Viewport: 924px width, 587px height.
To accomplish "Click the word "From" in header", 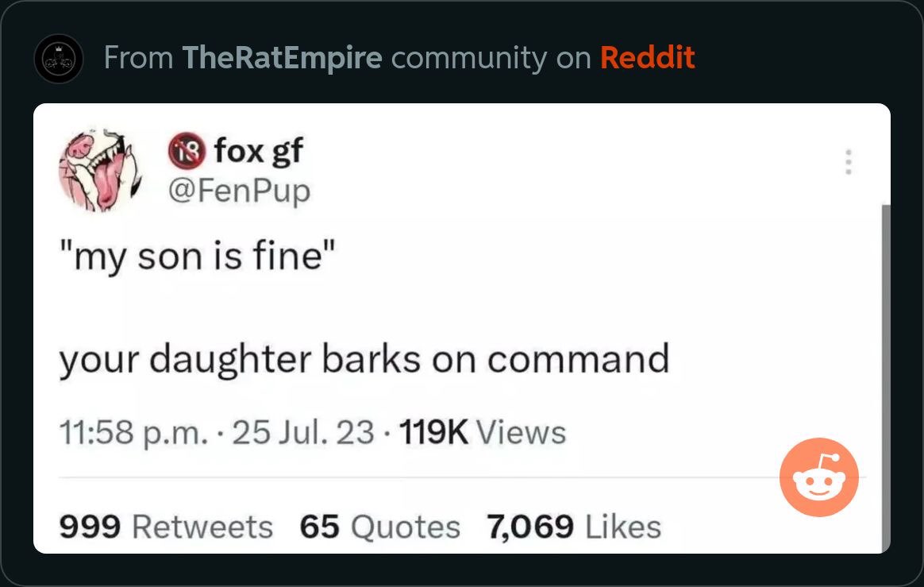I will point(138,58).
